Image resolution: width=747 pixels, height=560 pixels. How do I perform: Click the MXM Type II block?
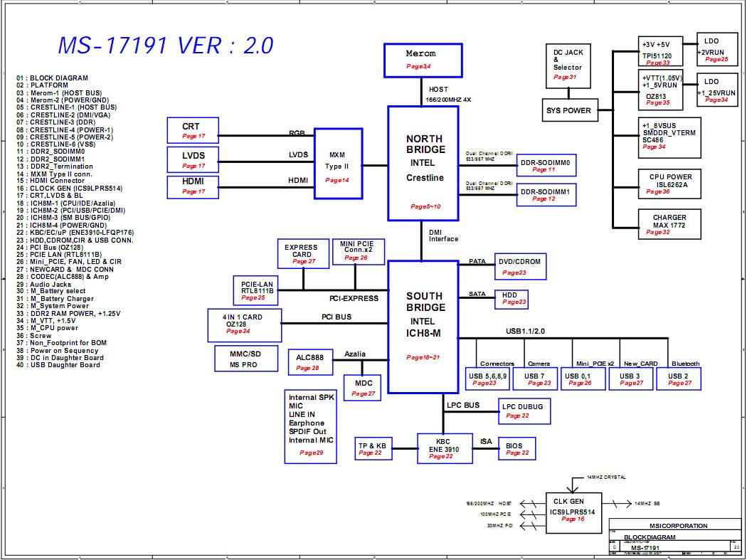pyautogui.click(x=338, y=164)
